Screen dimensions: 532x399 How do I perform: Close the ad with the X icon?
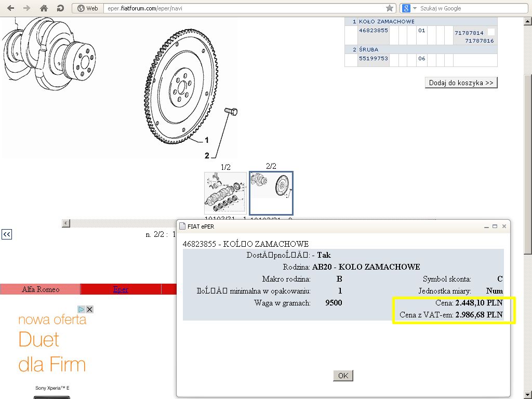[89, 309]
